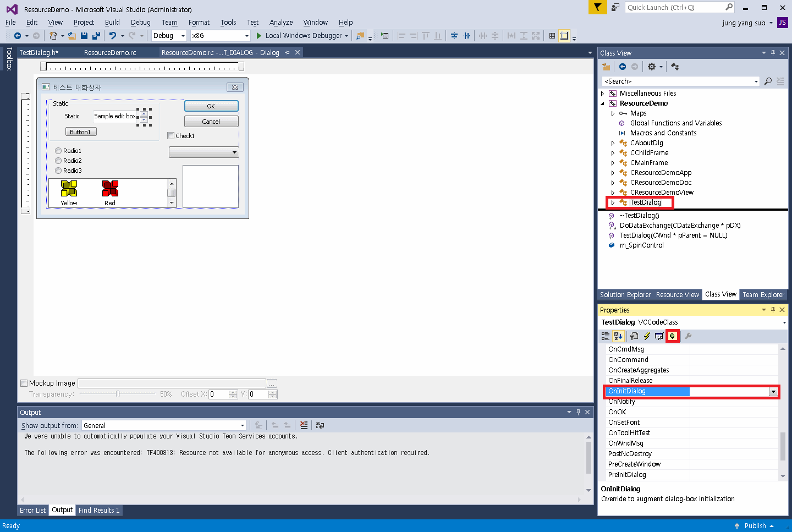Click the view class diagram icon
The image size is (792, 532).
(675, 67)
